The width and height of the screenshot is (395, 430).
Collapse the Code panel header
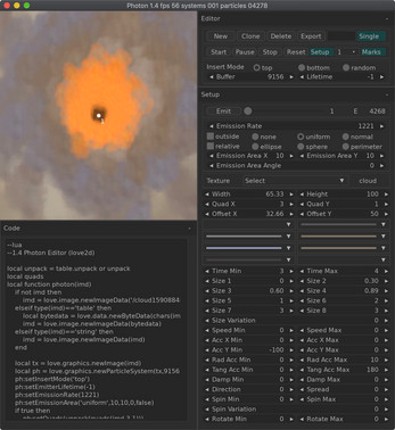coord(189,228)
